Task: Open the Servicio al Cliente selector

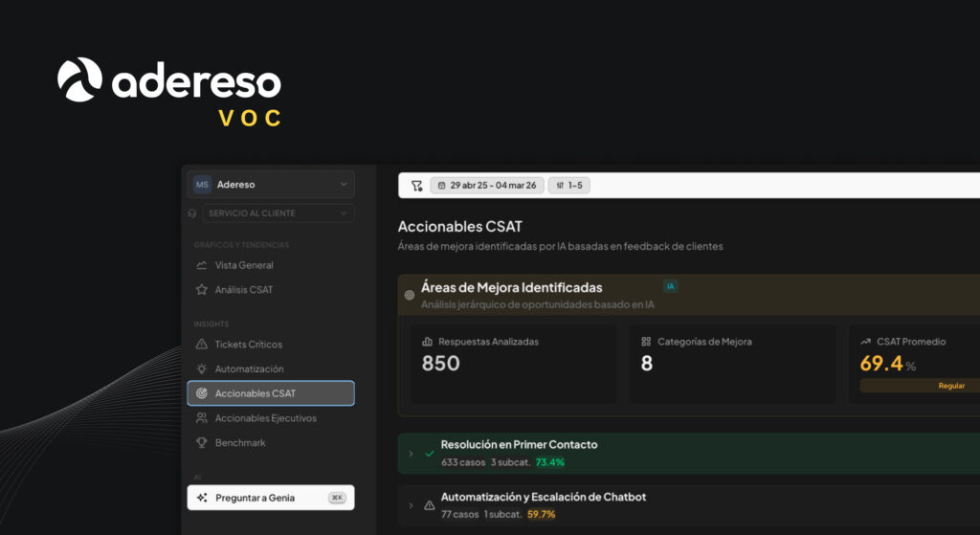Action: [278, 213]
